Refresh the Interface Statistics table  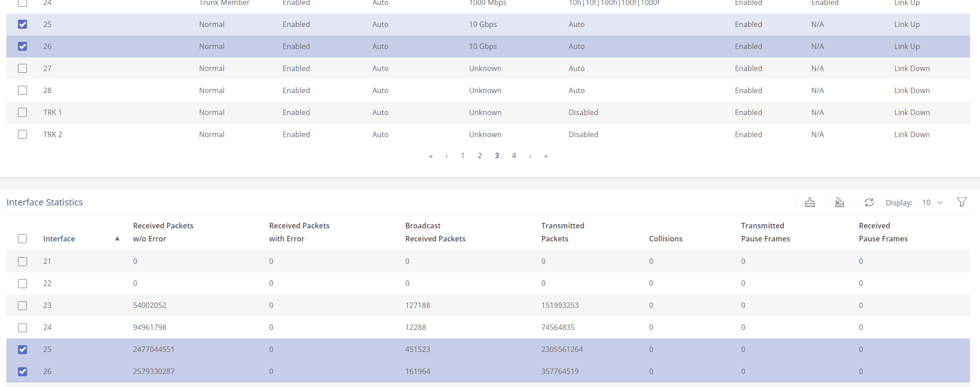[x=869, y=202]
